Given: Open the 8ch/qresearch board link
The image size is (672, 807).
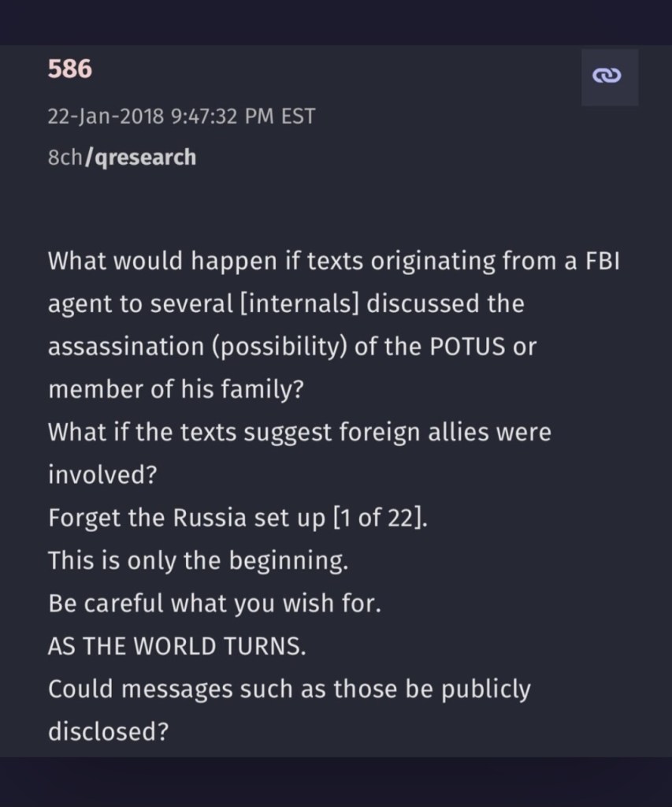Looking at the screenshot, I should click(122, 157).
